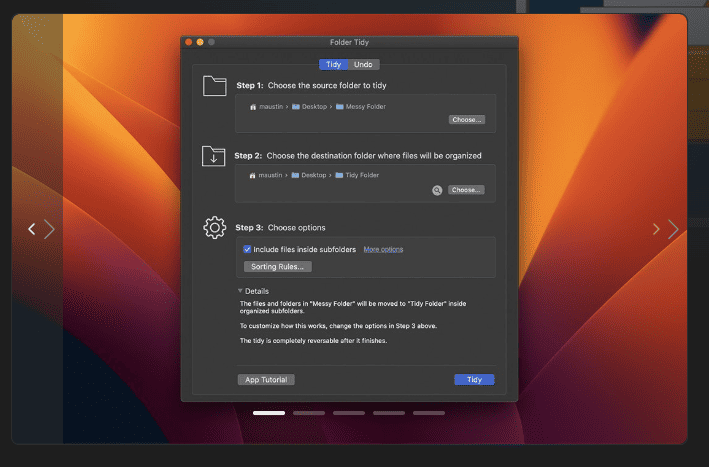Switch to the Tidy tab
709x467 pixels.
click(x=334, y=65)
